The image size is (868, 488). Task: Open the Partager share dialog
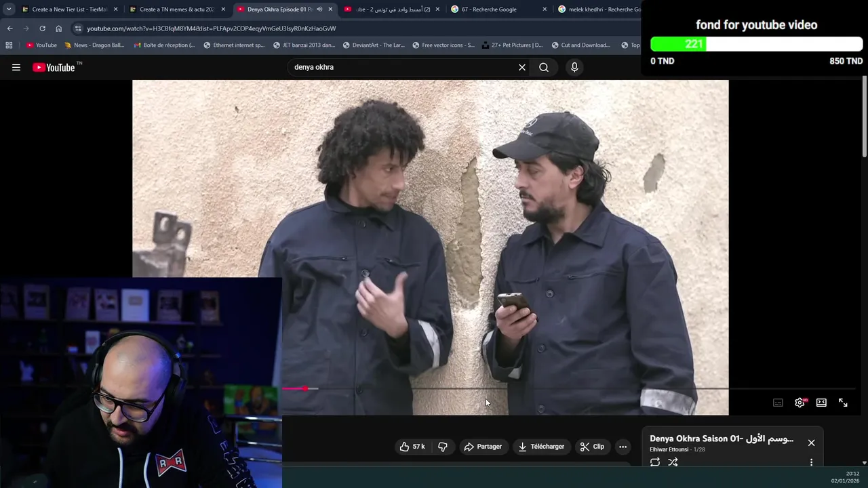(x=483, y=447)
